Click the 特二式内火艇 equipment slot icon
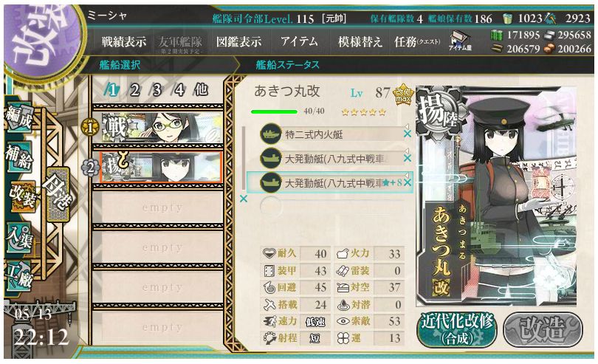The height and width of the screenshot is (364, 598). tap(270, 134)
